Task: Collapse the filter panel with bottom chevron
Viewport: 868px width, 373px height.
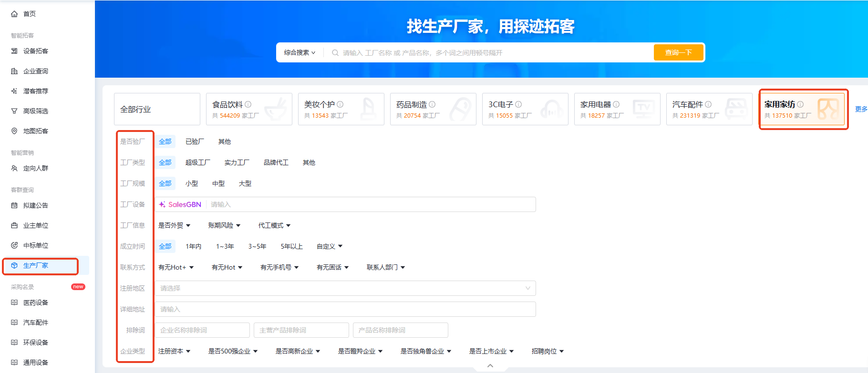Action: [490, 366]
